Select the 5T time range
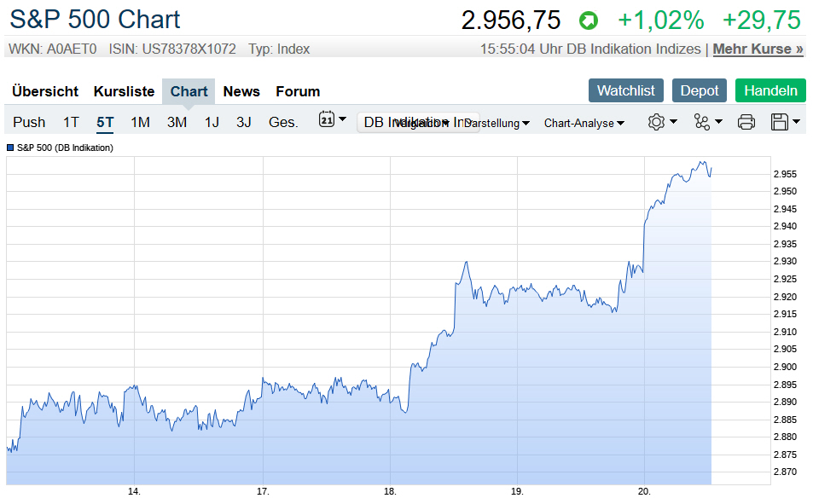 coord(105,122)
